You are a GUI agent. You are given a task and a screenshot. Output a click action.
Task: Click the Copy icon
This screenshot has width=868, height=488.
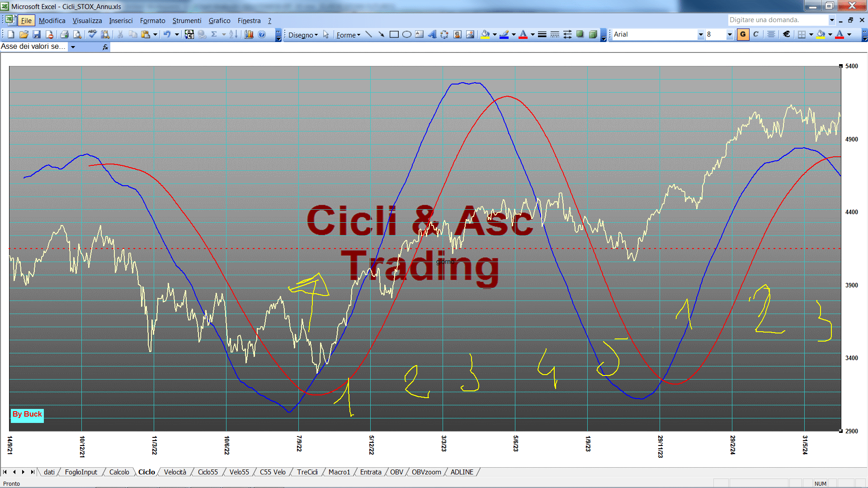click(133, 34)
